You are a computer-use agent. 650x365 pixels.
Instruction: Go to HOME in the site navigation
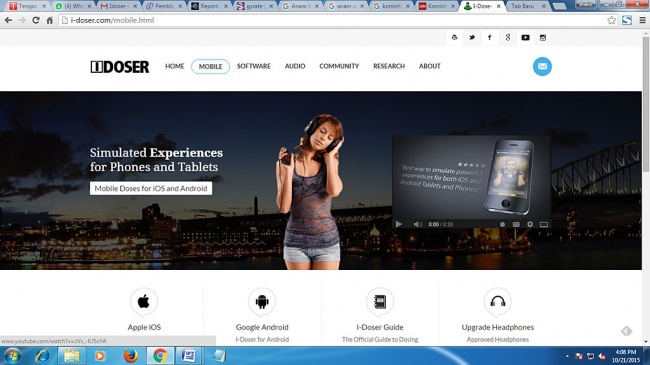point(175,66)
